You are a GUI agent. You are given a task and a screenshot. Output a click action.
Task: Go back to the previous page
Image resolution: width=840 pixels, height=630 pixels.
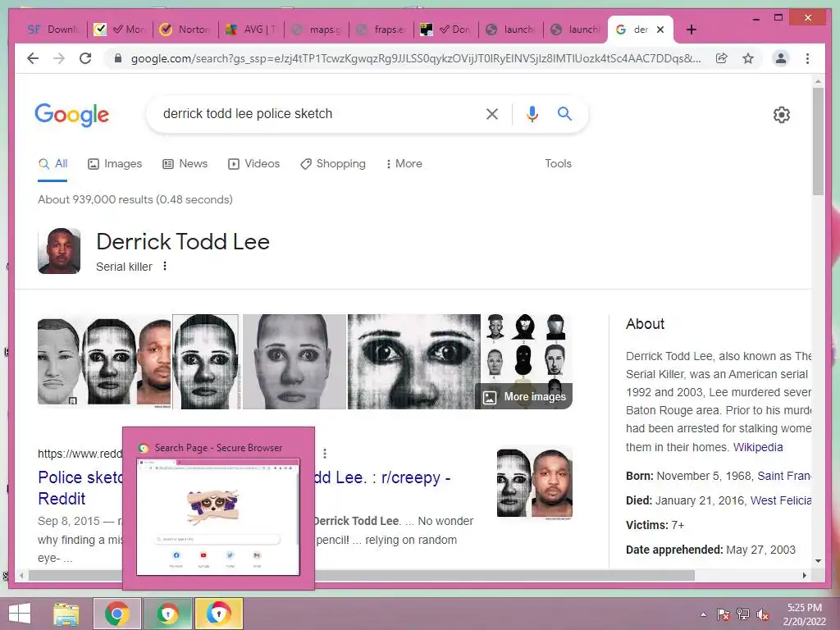click(33, 58)
